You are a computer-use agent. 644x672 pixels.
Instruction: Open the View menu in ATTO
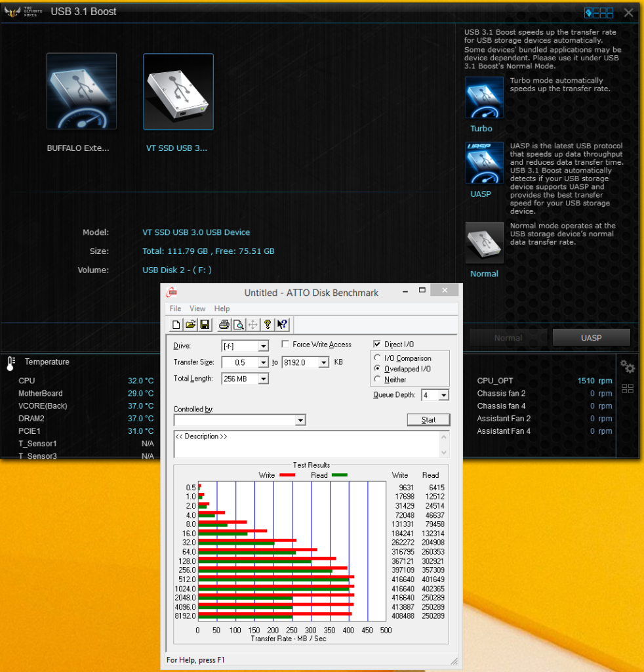[197, 308]
